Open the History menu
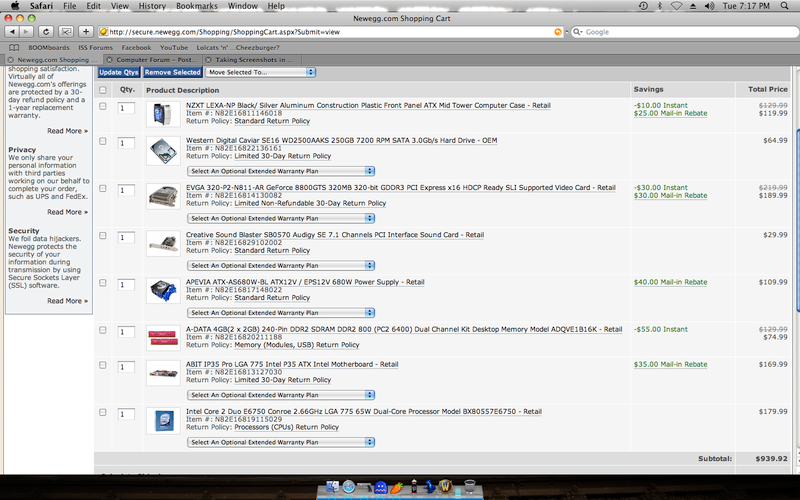Viewport: 800px width, 500px height. point(152,6)
